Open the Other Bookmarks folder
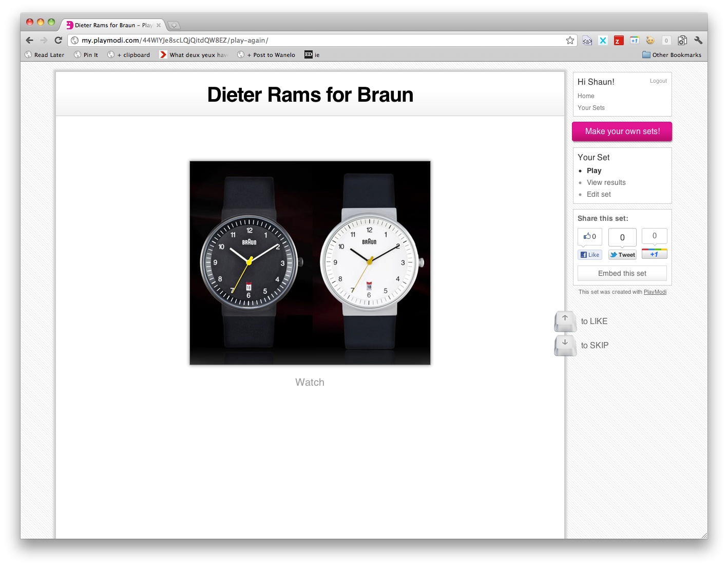 672,55
